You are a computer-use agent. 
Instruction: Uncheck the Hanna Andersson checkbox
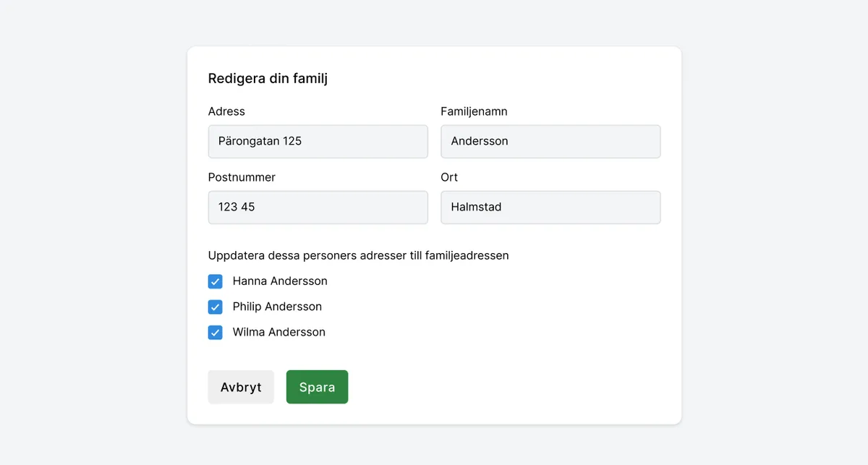click(x=215, y=281)
